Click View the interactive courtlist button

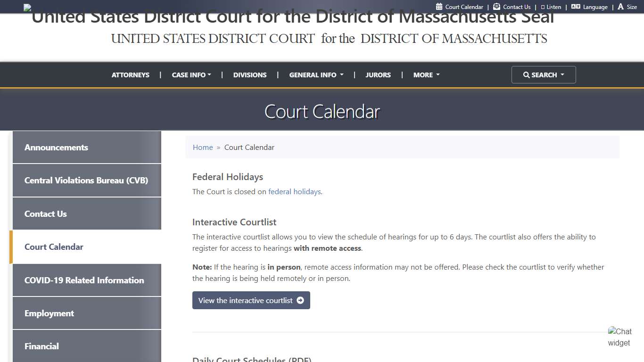(251, 300)
